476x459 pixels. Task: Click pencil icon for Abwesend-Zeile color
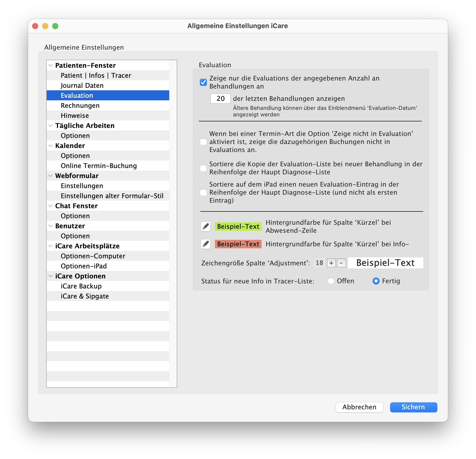point(206,226)
